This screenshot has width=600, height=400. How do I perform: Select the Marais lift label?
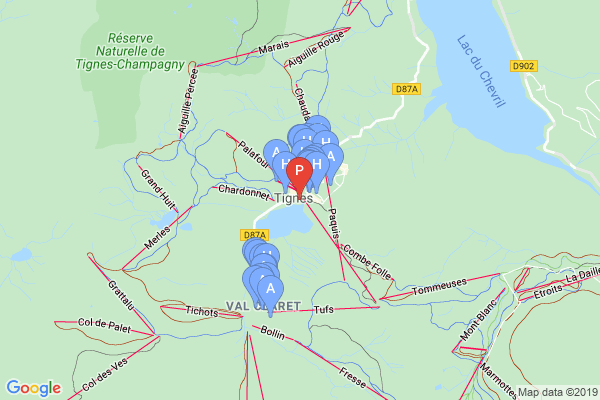pyautogui.click(x=274, y=47)
